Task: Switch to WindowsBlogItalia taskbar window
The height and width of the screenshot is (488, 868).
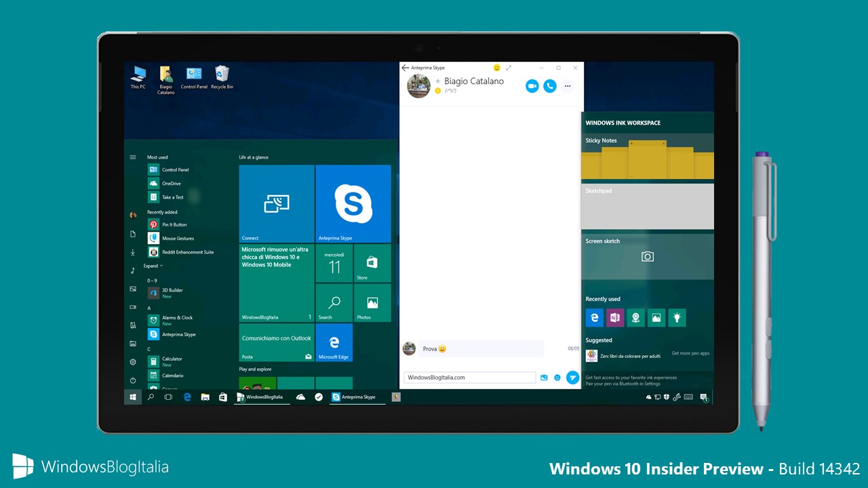Action: 262,397
